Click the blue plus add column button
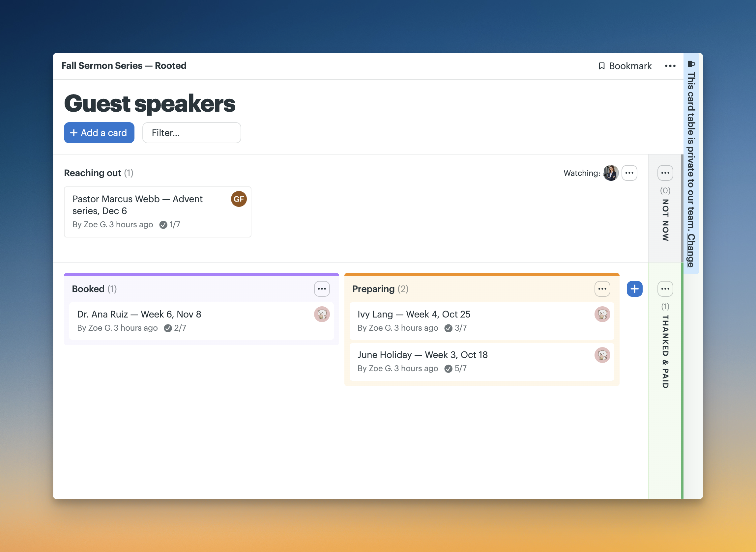Image resolution: width=756 pixels, height=552 pixels. click(x=634, y=289)
